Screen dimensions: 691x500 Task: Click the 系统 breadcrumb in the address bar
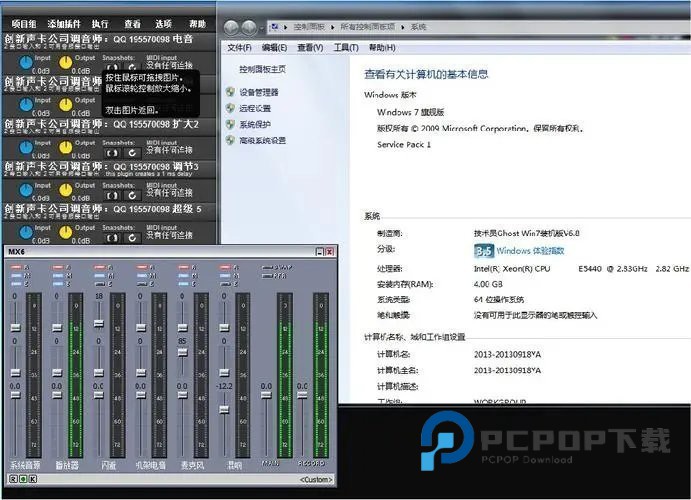[x=418, y=27]
